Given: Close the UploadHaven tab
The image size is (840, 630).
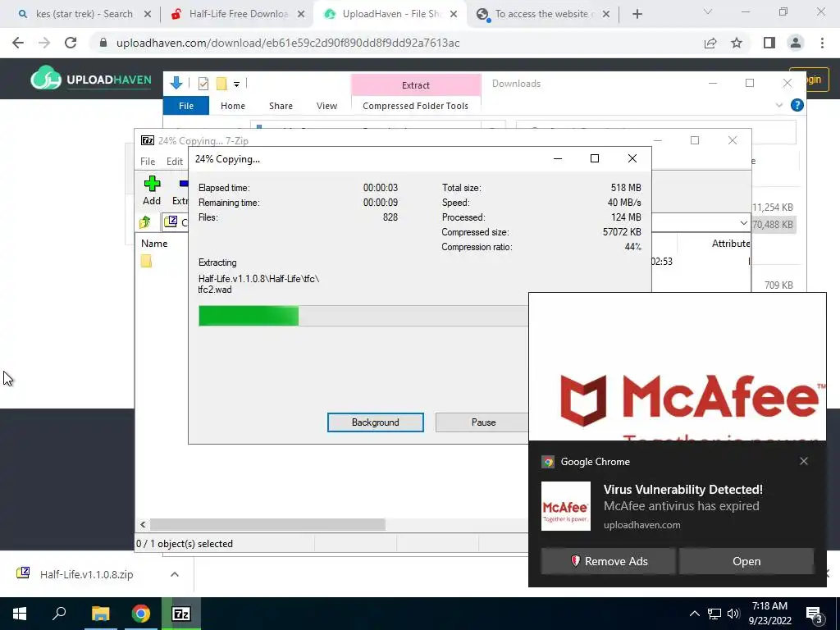Looking at the screenshot, I should coord(453,15).
